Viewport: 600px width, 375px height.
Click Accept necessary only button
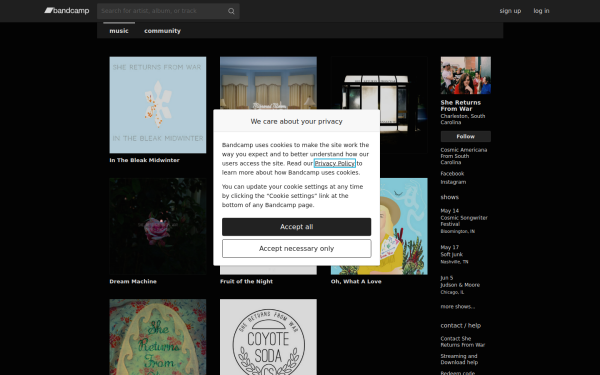click(297, 248)
